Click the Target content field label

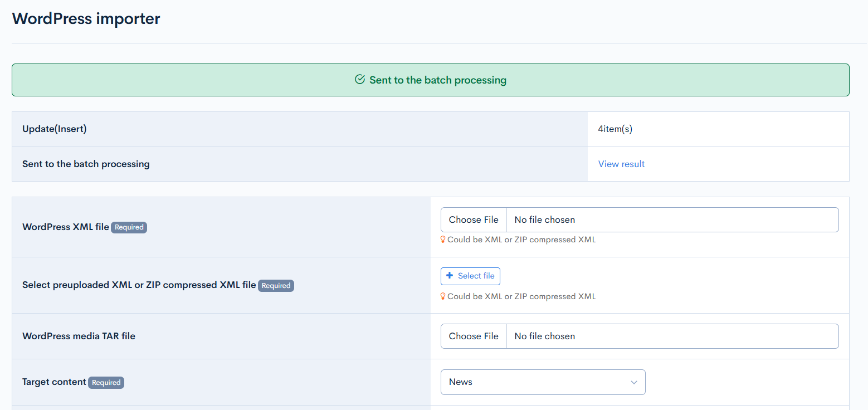(x=54, y=382)
